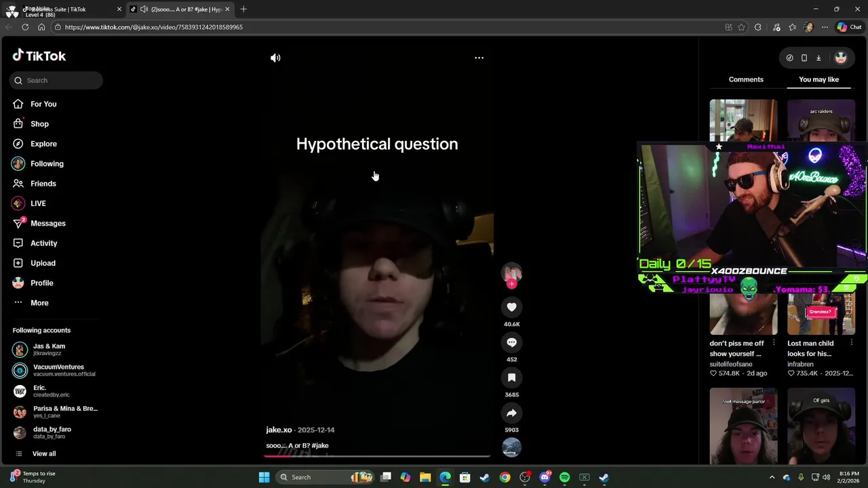Open a new browser tab
This screenshot has width=868, height=488.
point(243,9)
